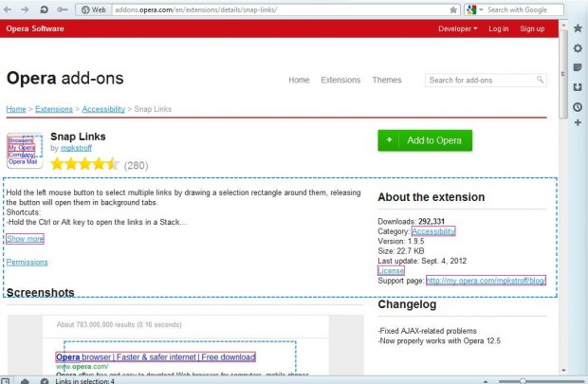The height and width of the screenshot is (384, 588).
Task: Click the Show more link
Action: click(25, 239)
